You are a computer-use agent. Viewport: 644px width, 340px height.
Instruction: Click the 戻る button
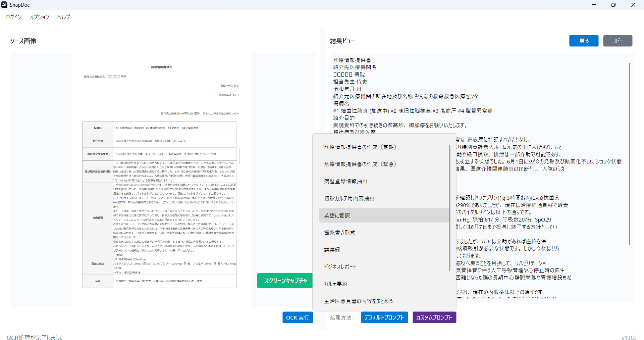[x=584, y=41]
